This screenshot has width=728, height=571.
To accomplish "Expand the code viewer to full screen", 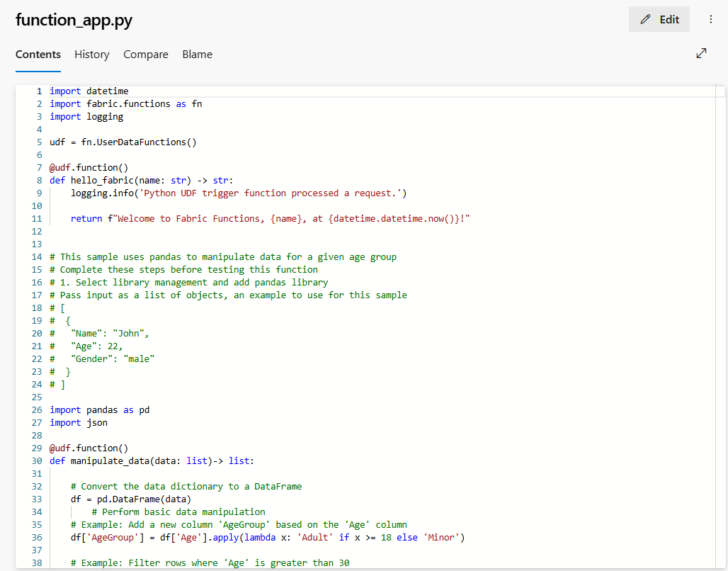I will pos(701,54).
